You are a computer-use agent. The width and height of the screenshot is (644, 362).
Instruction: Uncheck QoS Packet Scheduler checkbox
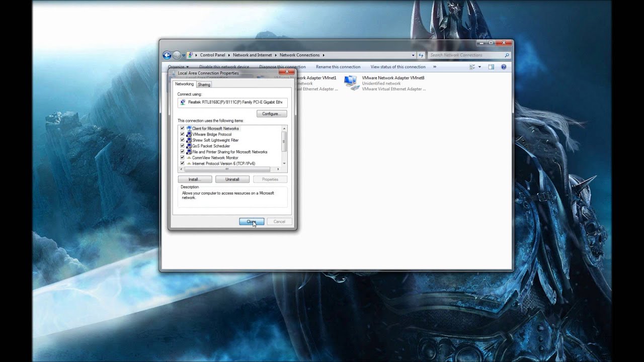click(x=182, y=146)
